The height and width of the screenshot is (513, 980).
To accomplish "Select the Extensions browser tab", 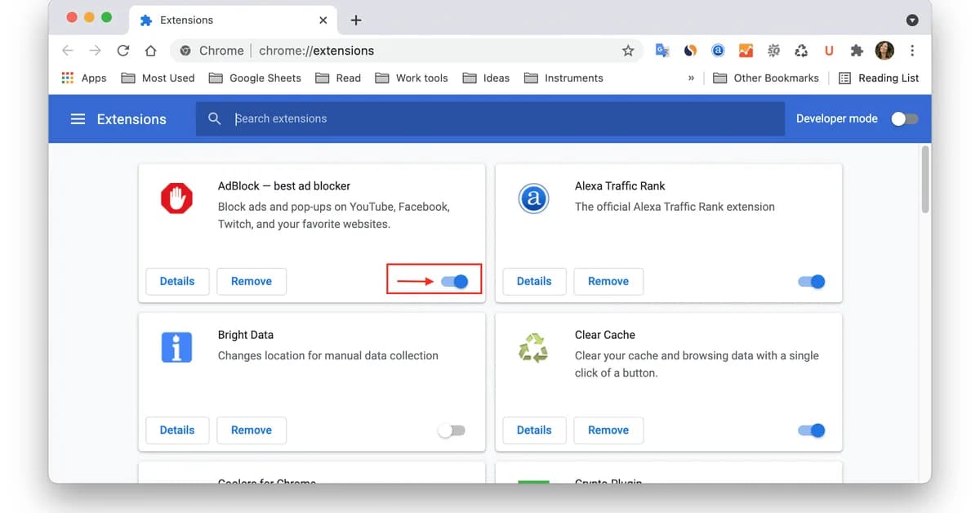I will pos(232,20).
